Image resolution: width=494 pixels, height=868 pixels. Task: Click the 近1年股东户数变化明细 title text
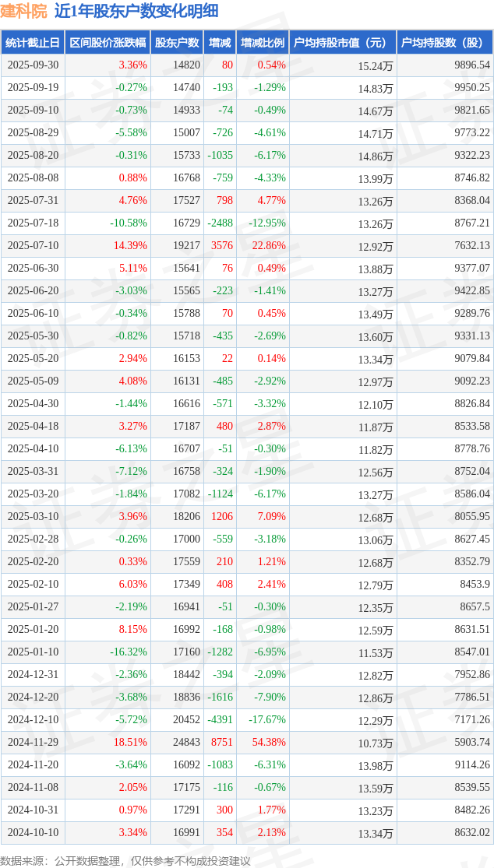[x=136, y=11]
